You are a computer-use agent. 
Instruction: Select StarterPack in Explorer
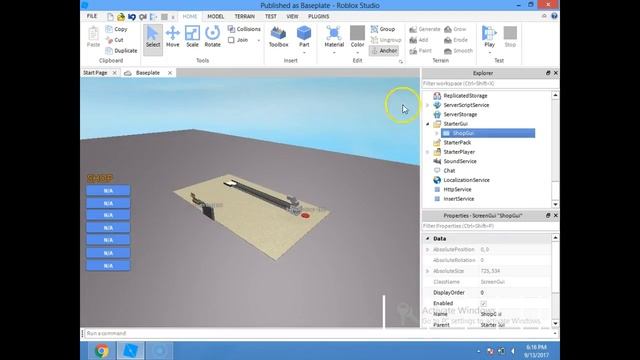coord(457,142)
